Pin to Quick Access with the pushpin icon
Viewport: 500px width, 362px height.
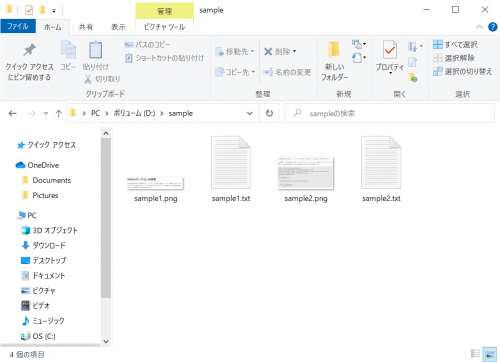click(29, 62)
